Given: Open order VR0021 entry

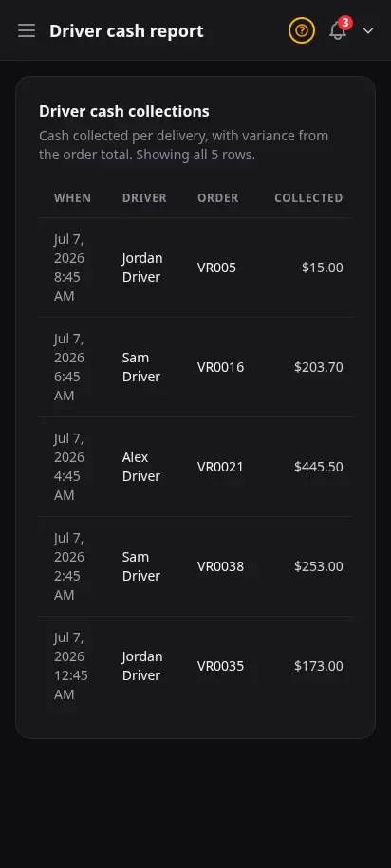Looking at the screenshot, I should tap(220, 468).
